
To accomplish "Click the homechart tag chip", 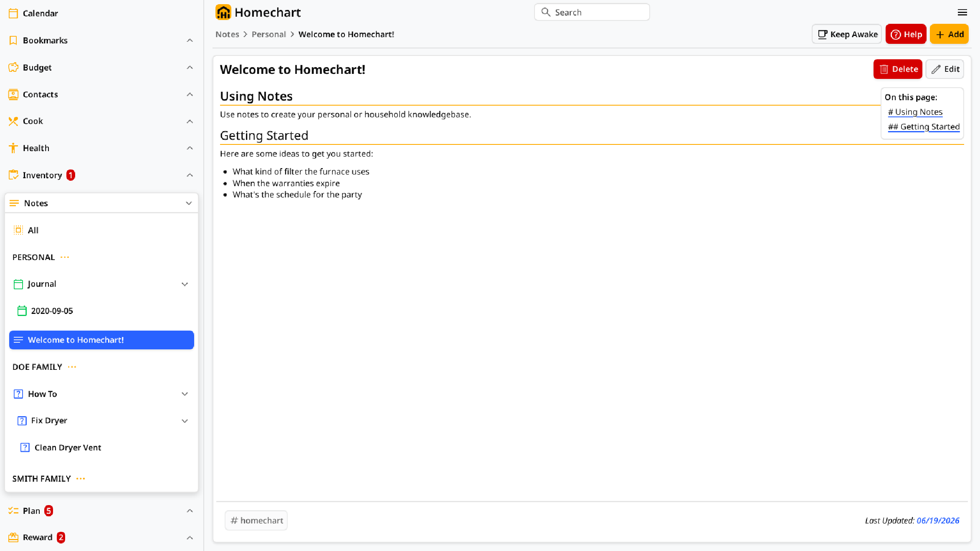I will (256, 521).
